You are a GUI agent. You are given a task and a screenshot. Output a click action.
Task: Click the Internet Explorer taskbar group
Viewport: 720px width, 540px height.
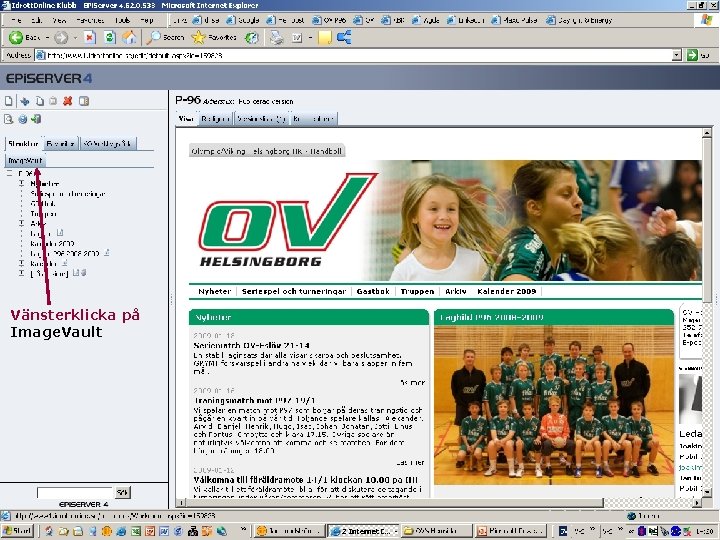click(x=363, y=531)
